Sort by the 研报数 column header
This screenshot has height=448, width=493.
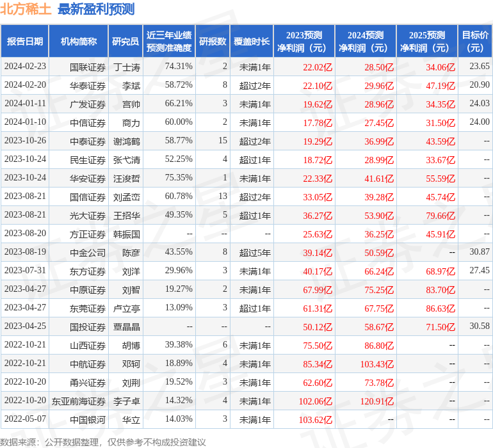coord(213,42)
